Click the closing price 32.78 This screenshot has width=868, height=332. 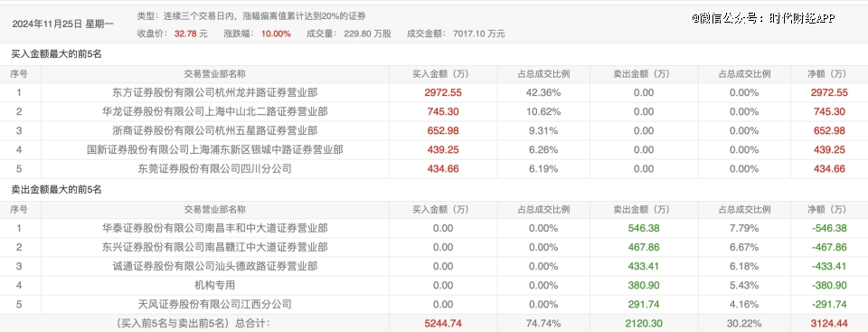pyautogui.click(x=185, y=33)
